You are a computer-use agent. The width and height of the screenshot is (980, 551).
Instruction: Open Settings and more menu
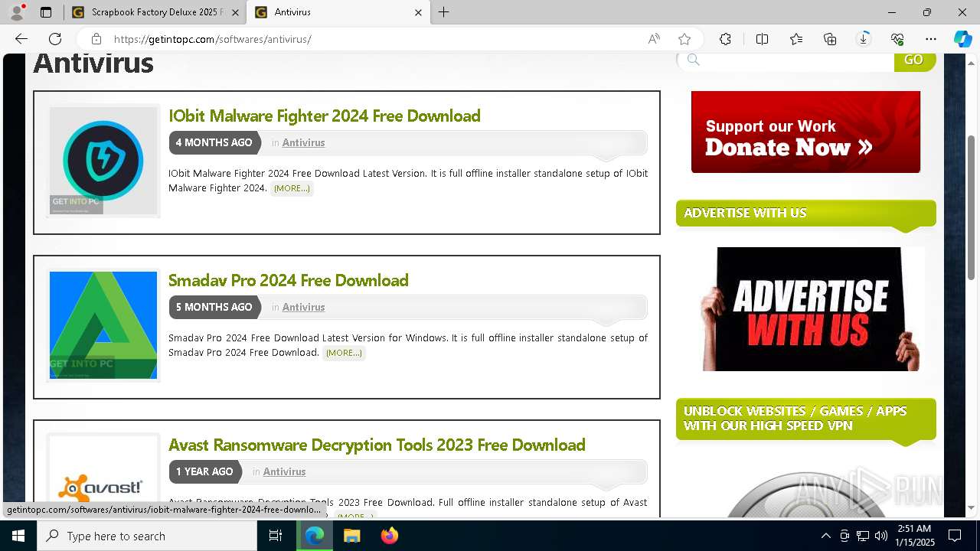[x=931, y=39]
